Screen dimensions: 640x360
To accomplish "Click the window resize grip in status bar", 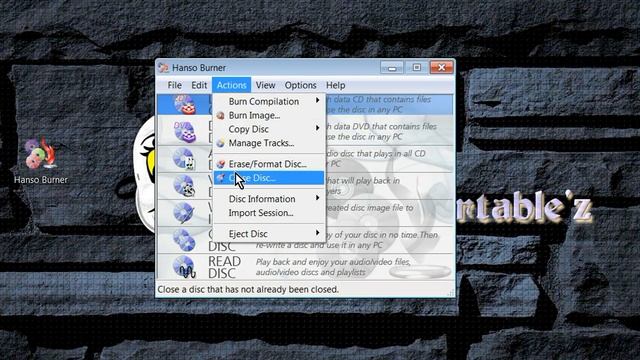I will pos(451,293).
